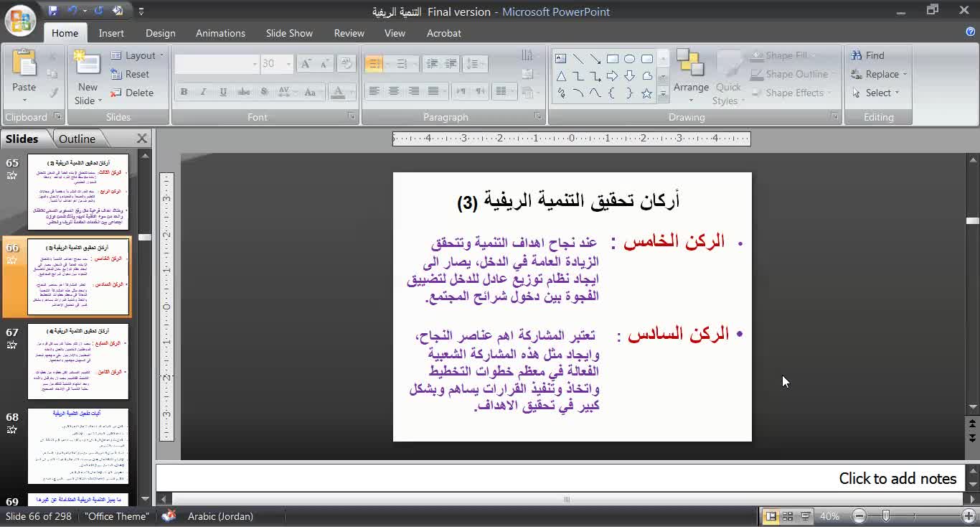The image size is (980, 527).
Task: Toggle italic formatting
Action: click(x=203, y=92)
